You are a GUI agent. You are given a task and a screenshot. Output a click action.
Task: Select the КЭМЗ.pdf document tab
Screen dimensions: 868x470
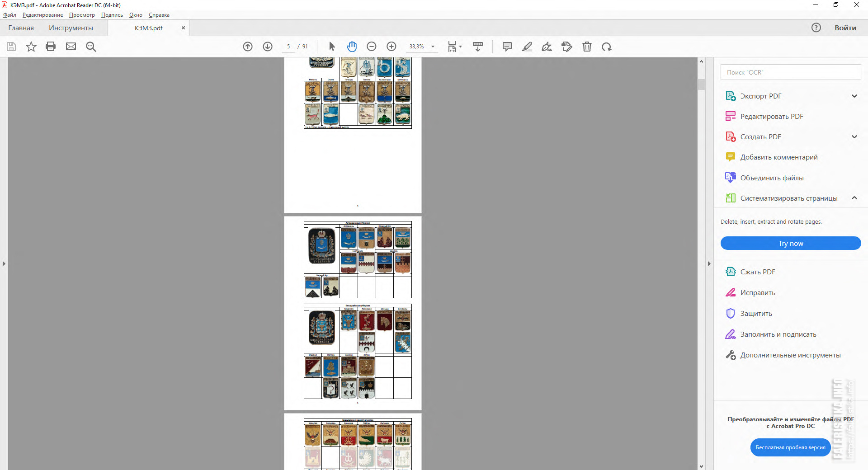(148, 28)
